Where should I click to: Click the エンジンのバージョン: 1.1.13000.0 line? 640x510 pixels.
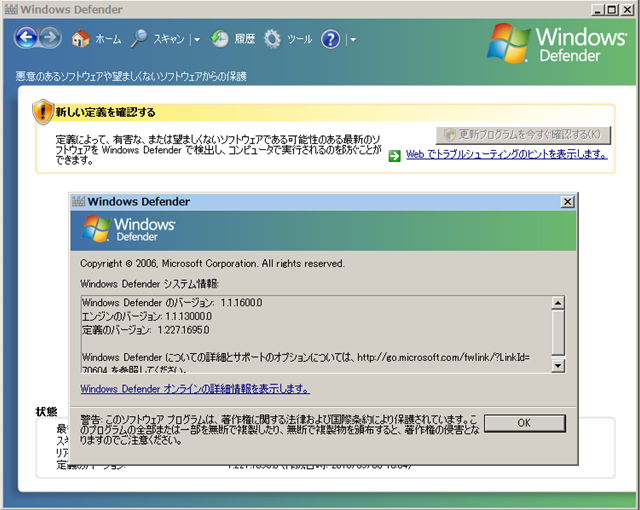coord(147,316)
